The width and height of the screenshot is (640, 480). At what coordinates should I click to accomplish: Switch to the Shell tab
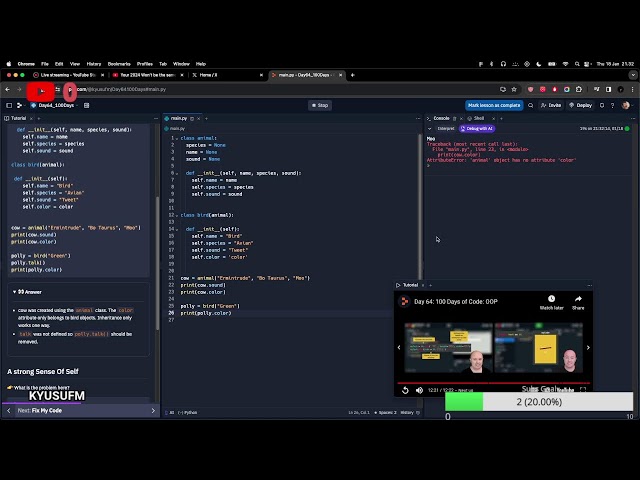click(476, 118)
